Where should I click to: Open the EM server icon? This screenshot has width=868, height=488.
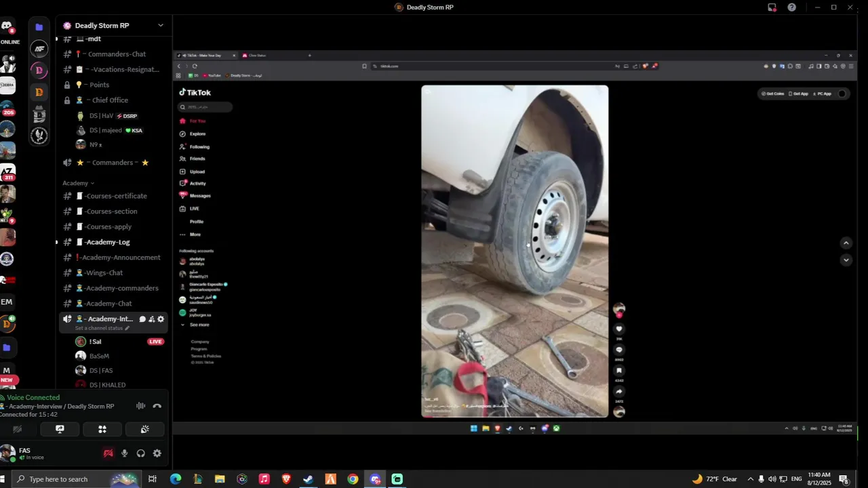pos(7,302)
